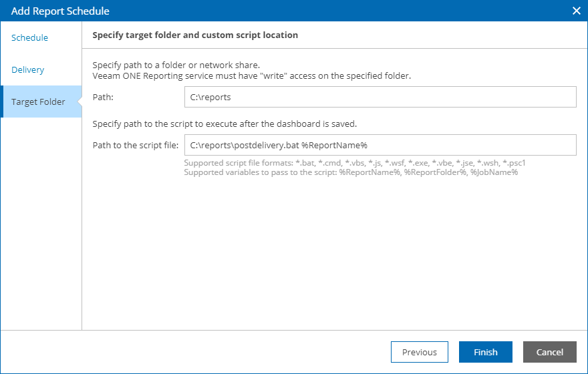Go back with the Previous button

pos(419,352)
